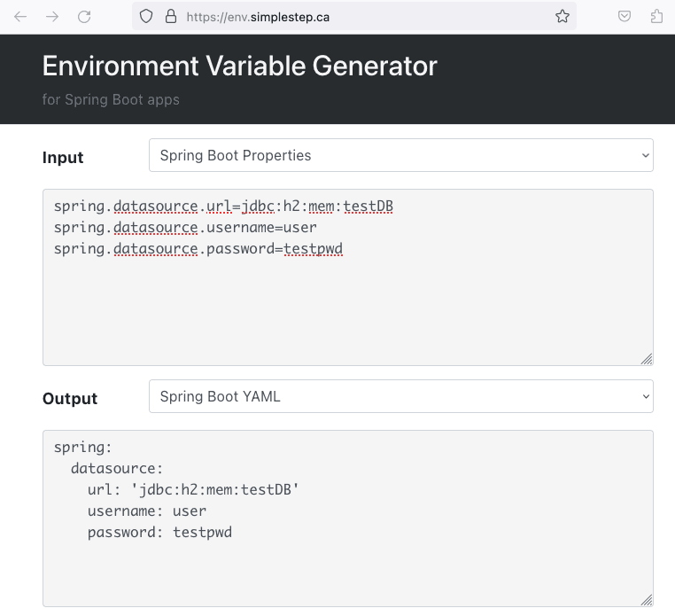Open the browser extensions menu
Screen dimensions: 675x616
pos(656,16)
